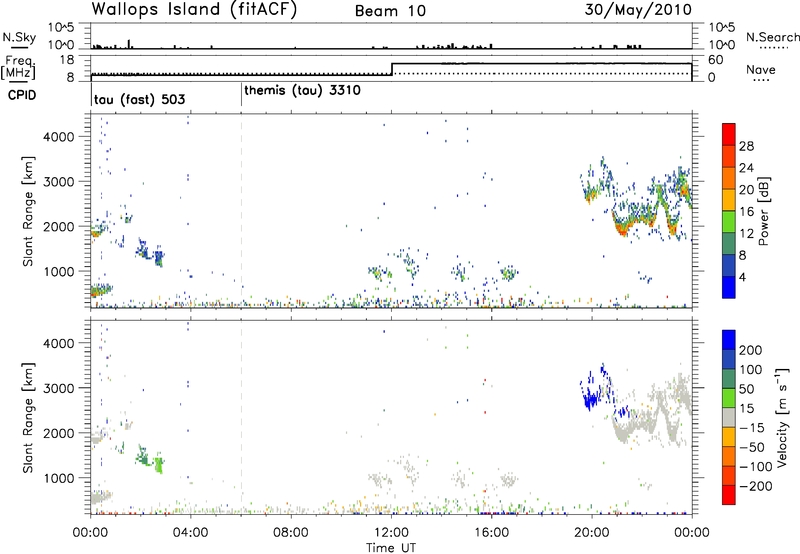Click the '200' Velocity colorbar tick label
The width and height of the screenshot is (800, 554).
click(x=751, y=350)
